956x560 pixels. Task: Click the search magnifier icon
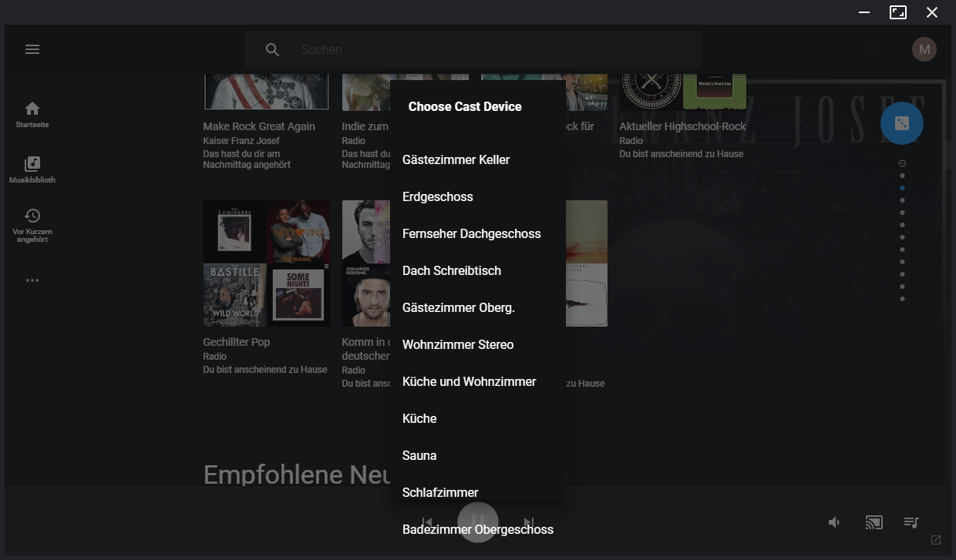[272, 49]
